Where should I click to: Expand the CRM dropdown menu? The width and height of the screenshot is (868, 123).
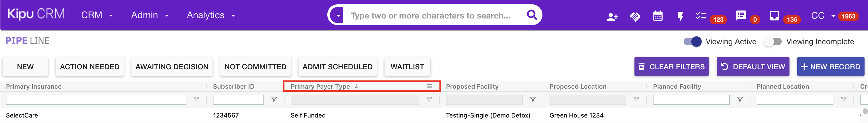pyautogui.click(x=97, y=15)
